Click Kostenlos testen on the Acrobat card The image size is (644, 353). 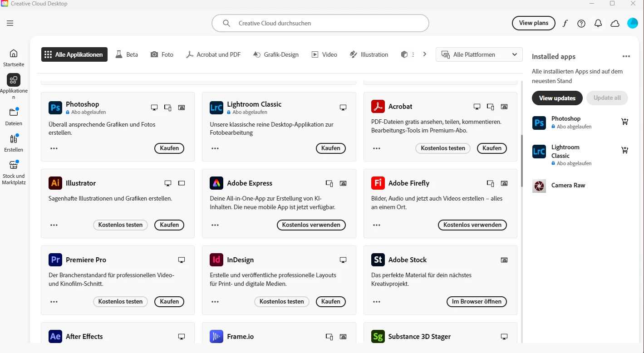tap(443, 148)
